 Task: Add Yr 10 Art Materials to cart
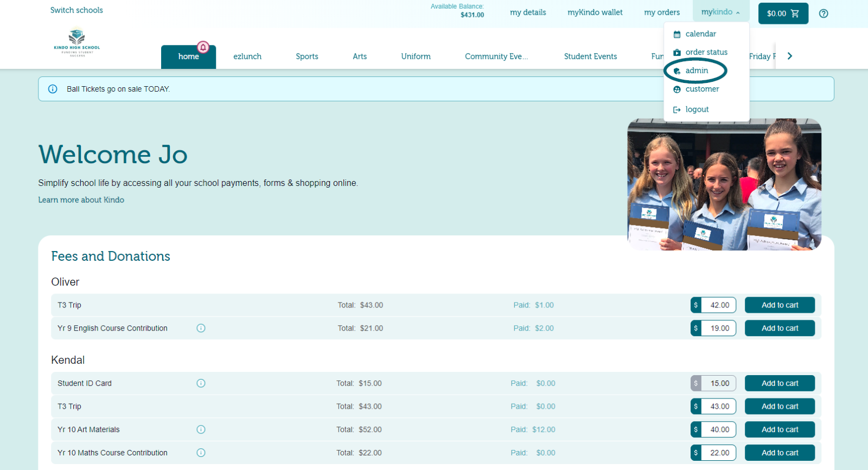[780, 429]
